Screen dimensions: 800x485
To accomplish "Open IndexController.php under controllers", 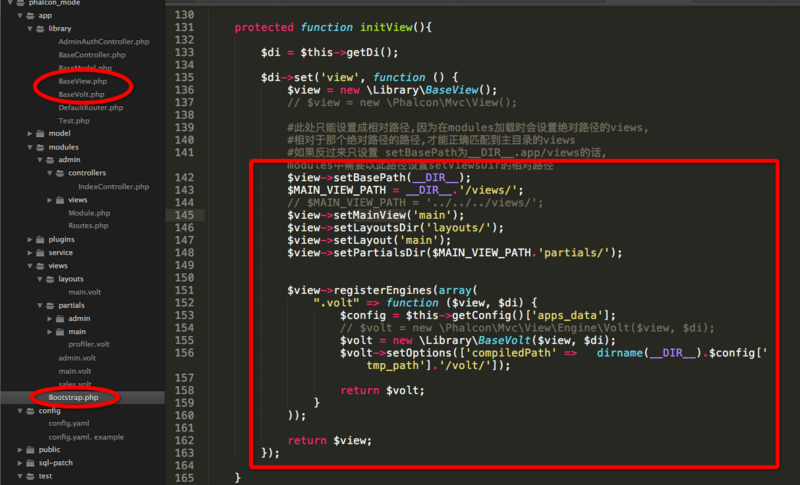I will pos(114,187).
